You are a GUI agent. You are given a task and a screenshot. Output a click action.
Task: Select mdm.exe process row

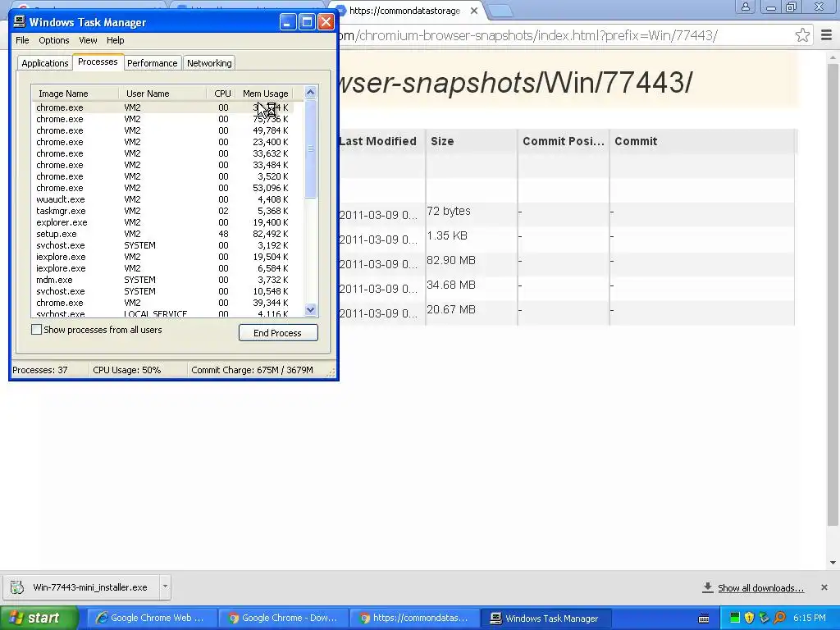click(x=162, y=280)
